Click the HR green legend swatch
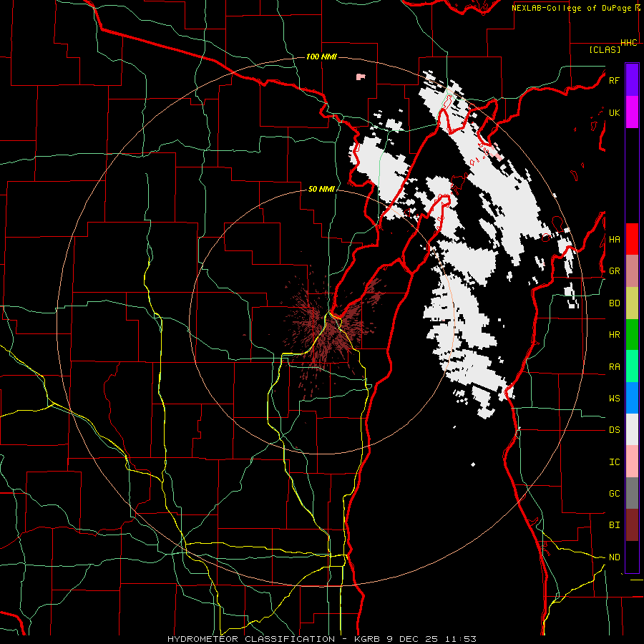 pyautogui.click(x=632, y=334)
